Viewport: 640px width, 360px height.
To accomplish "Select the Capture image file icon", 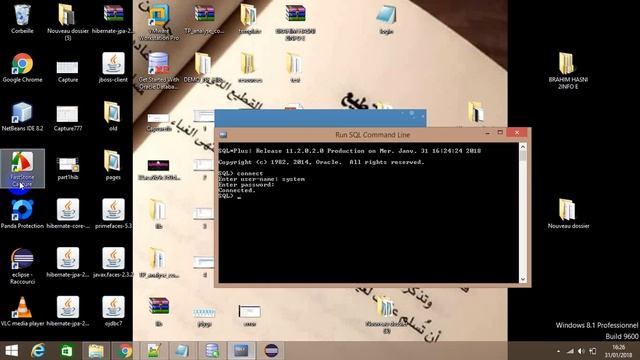I will point(68,71).
